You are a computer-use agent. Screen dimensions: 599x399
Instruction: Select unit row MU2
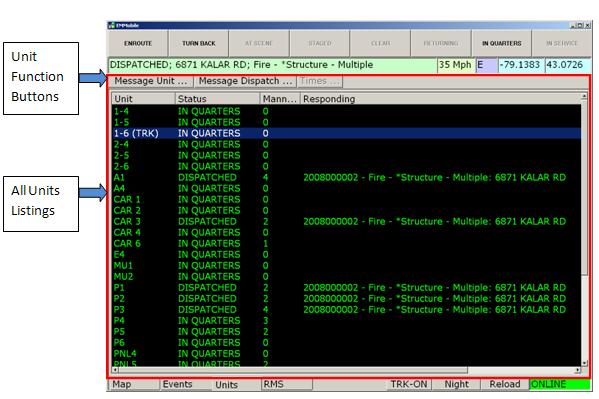[x=346, y=277]
